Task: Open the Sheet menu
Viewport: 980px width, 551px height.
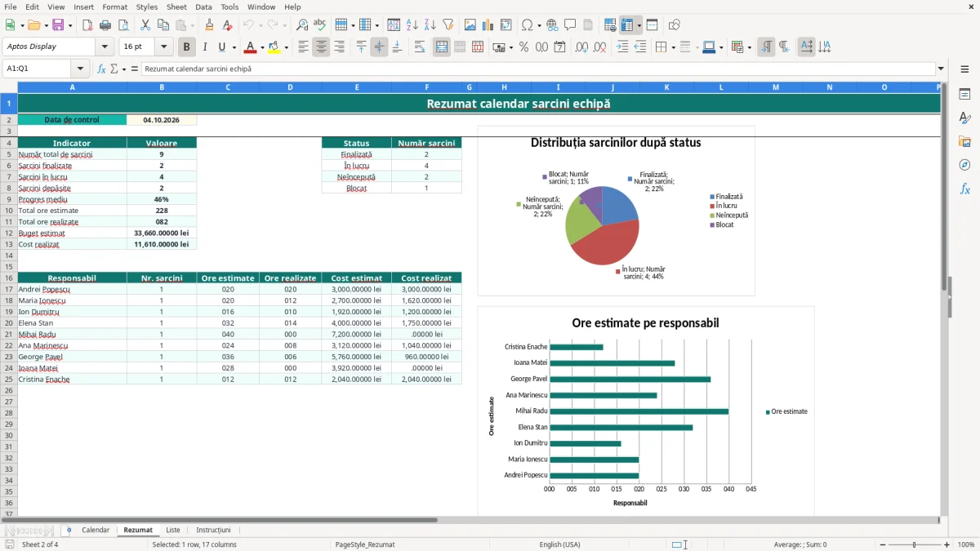Action: tap(176, 7)
